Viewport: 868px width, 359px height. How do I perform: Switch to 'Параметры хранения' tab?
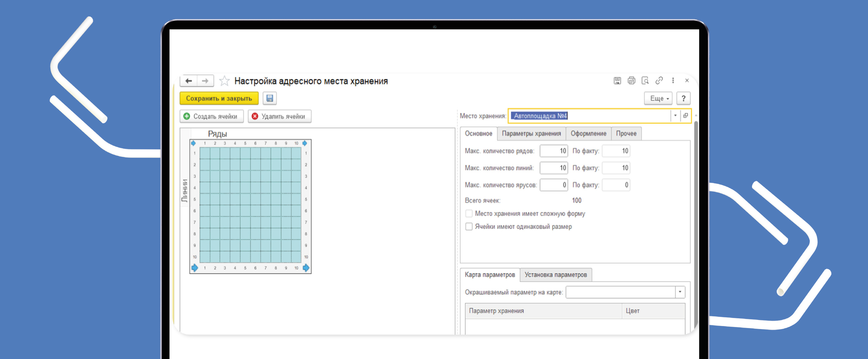tap(531, 134)
